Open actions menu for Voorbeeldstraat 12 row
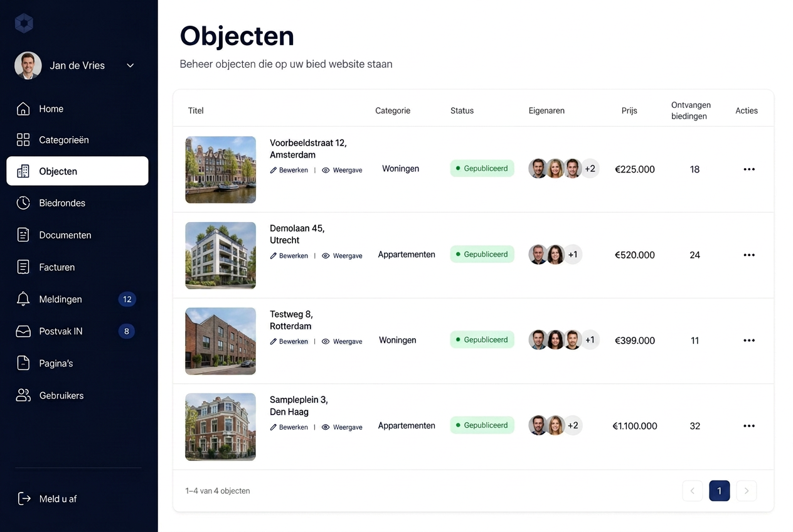This screenshot has height=532, width=793. [749, 169]
